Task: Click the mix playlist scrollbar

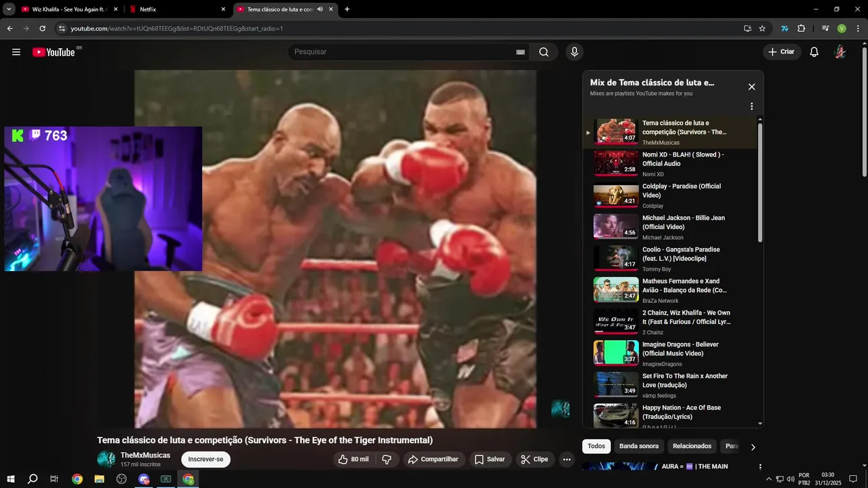Action: [759, 183]
